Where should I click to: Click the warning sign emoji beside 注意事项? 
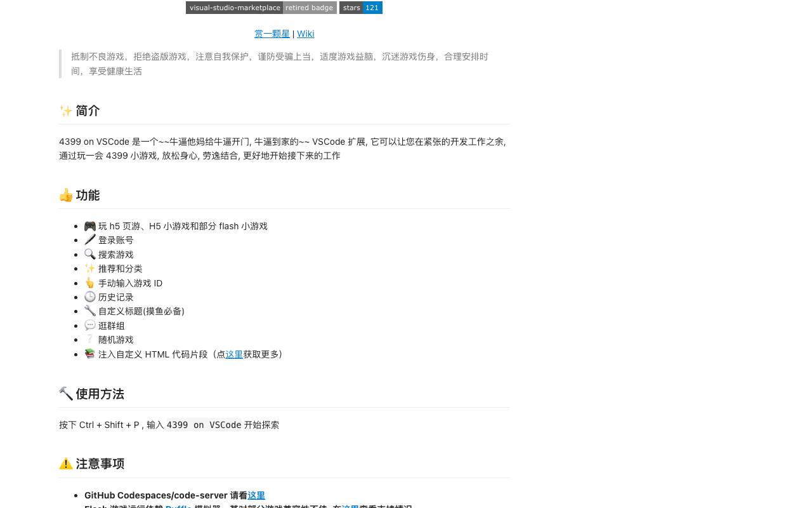(x=66, y=464)
